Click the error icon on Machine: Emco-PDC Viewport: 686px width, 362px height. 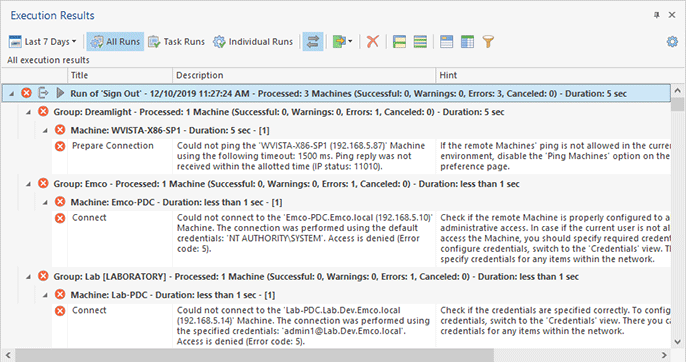pos(60,202)
